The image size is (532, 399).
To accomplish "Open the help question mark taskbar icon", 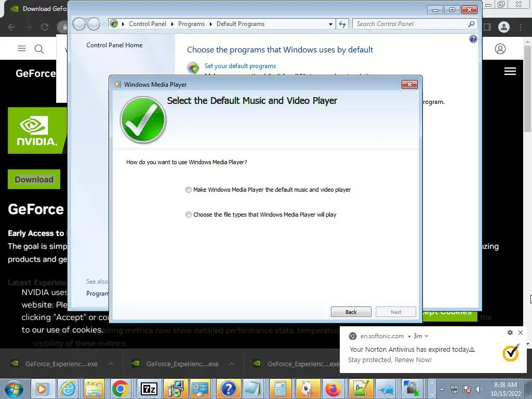I will click(229, 389).
